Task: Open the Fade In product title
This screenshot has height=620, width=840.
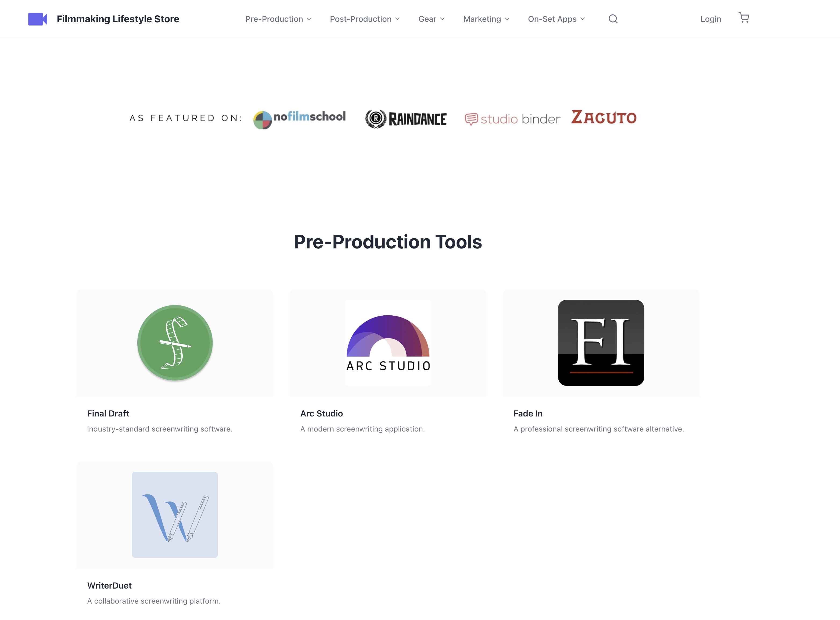Action: [x=528, y=413]
